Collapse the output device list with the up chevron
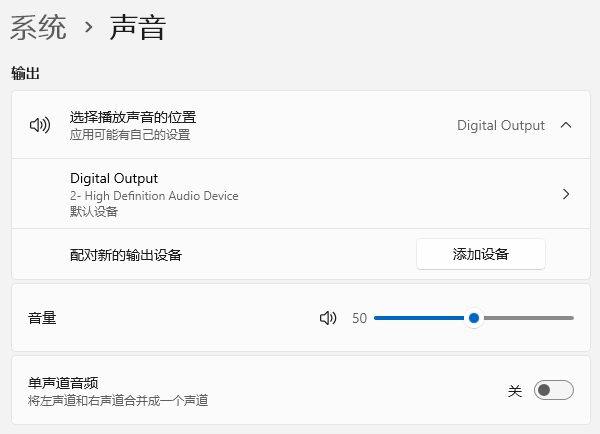The height and width of the screenshot is (434, 600). click(x=566, y=126)
